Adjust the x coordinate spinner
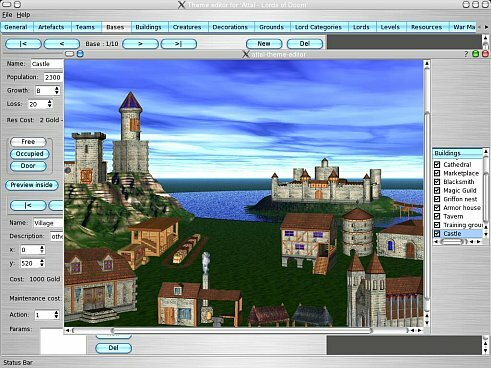 tap(42, 250)
